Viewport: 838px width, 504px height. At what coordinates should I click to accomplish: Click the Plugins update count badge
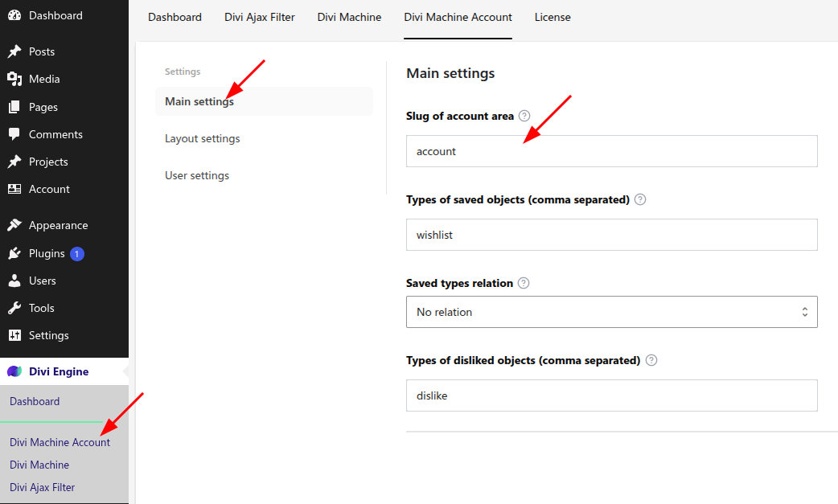tap(77, 253)
